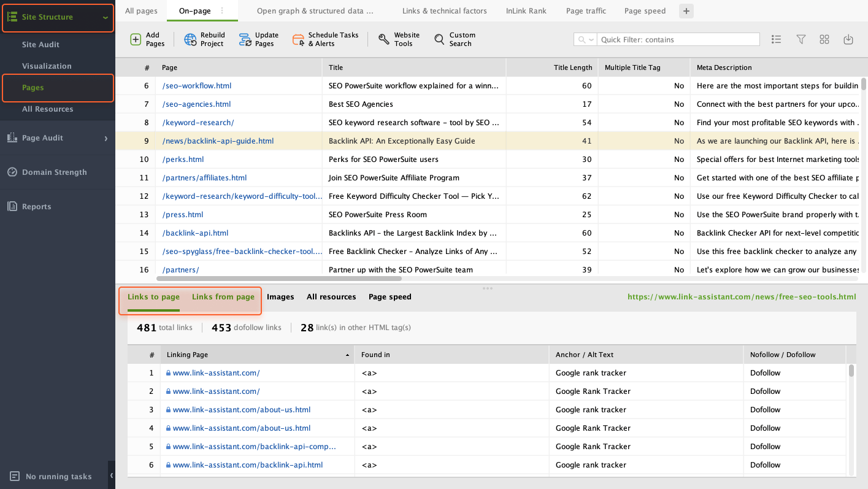
Task: Open the /partners/affiliates.html link
Action: click(x=204, y=177)
